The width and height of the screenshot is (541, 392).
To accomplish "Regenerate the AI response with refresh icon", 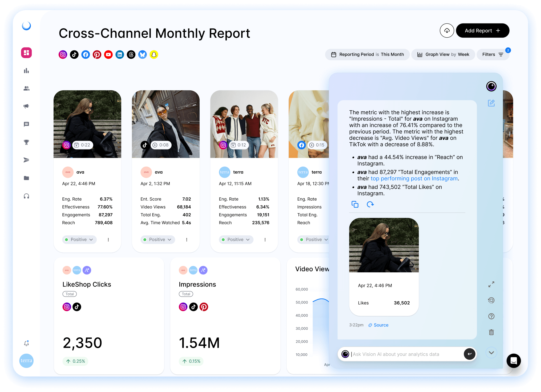I will [x=370, y=204].
